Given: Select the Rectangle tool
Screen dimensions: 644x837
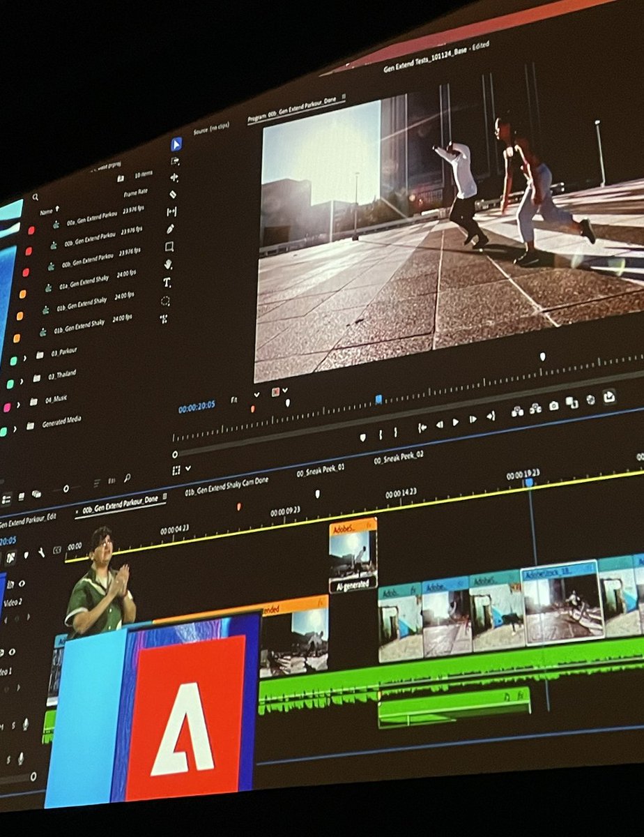Looking at the screenshot, I should 169,247.
